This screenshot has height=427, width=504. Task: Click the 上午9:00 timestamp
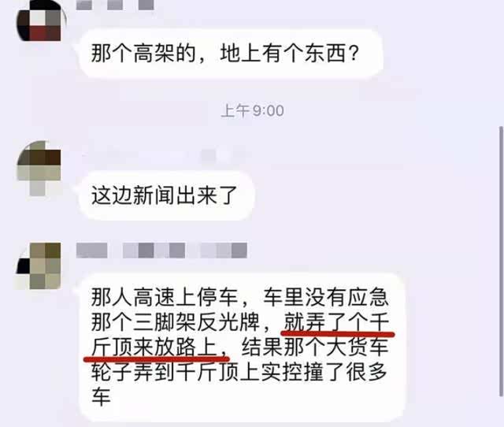252,110
